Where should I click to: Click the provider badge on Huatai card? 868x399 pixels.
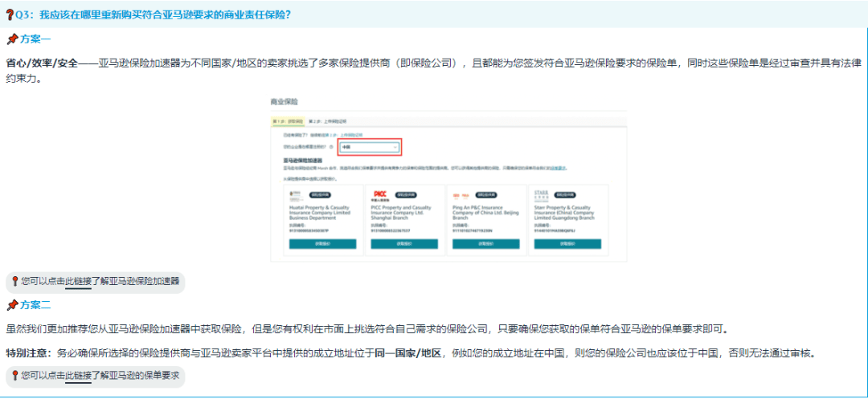pos(320,194)
